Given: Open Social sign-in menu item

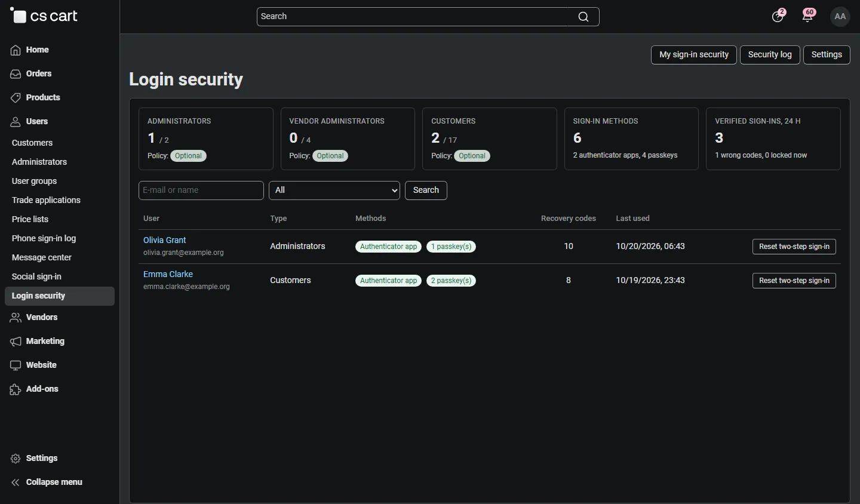Looking at the screenshot, I should coord(36,277).
